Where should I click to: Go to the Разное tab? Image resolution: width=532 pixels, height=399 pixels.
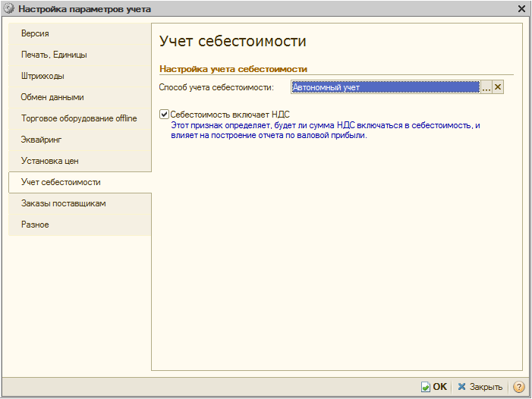coord(80,225)
